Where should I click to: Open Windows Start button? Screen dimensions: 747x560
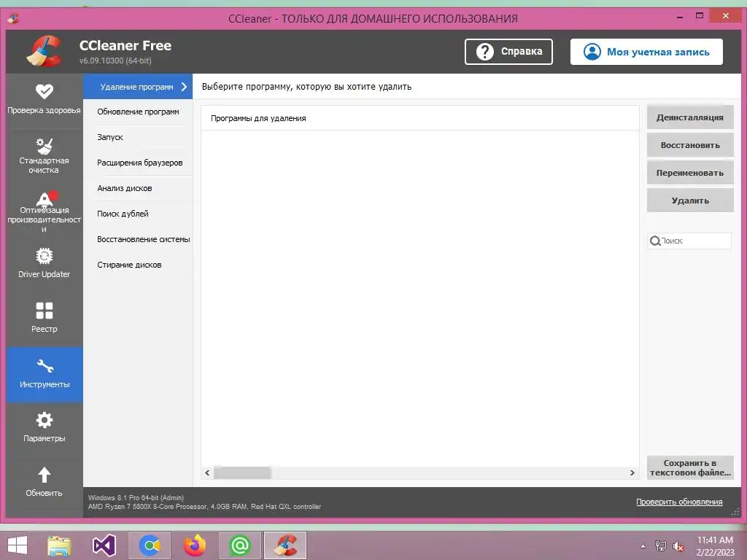point(18,545)
